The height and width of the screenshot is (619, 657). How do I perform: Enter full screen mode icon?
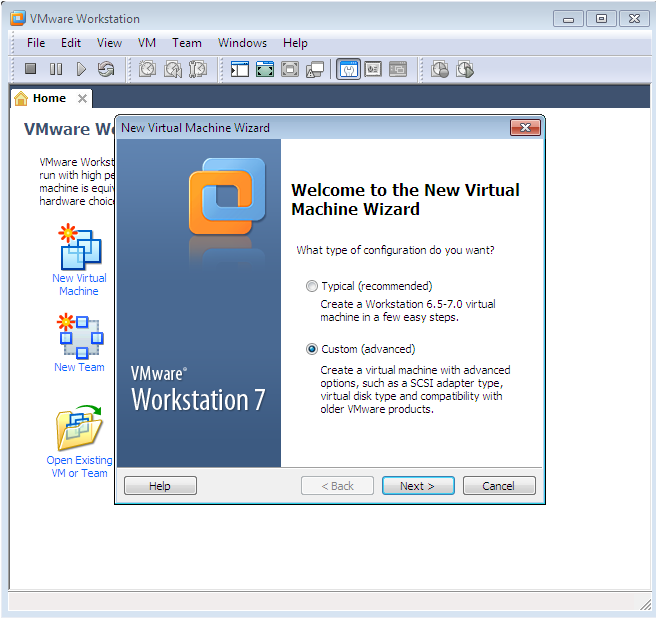pos(265,69)
